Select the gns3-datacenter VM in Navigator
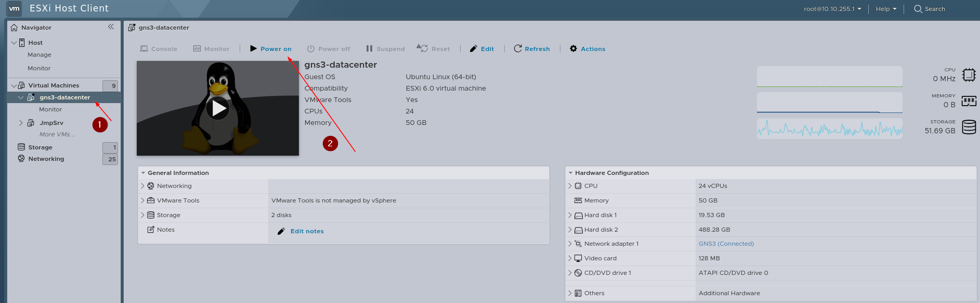The width and height of the screenshot is (980, 303). 64,97
